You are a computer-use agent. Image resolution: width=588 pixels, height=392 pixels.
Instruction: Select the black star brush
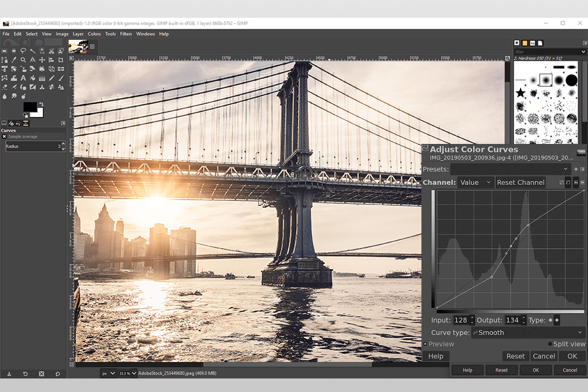(521, 92)
